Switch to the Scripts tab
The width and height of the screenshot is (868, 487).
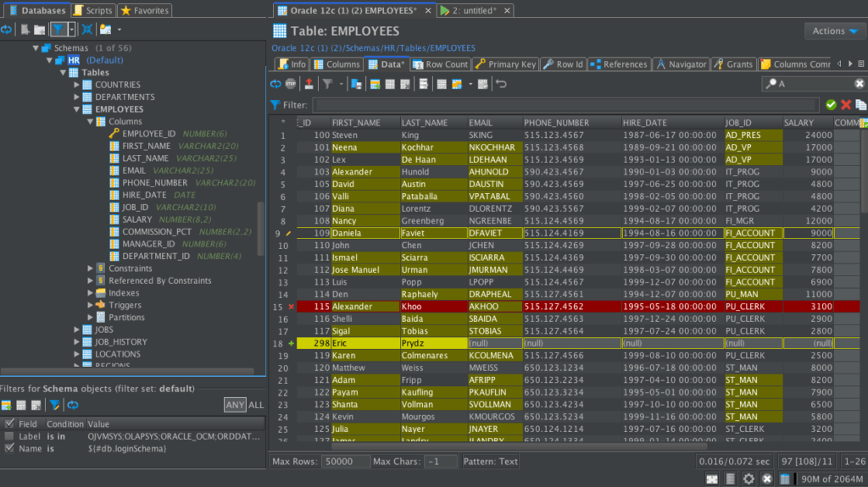coord(93,10)
